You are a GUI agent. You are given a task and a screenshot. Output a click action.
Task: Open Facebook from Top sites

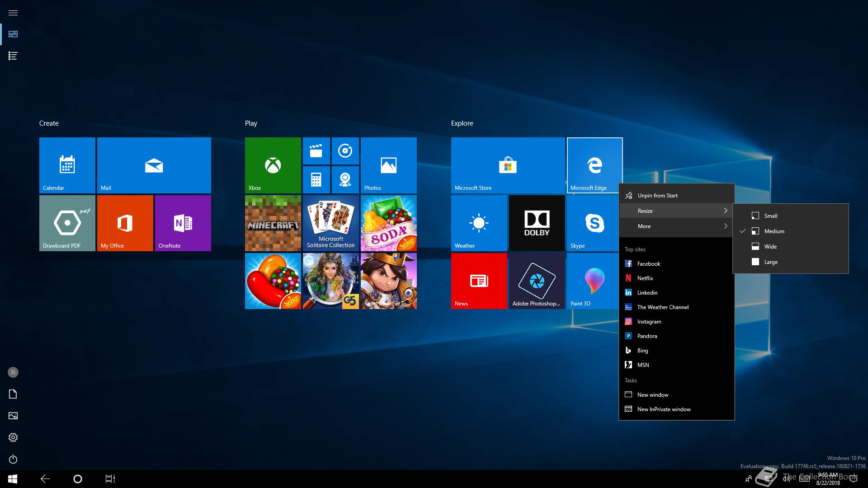click(x=676, y=263)
